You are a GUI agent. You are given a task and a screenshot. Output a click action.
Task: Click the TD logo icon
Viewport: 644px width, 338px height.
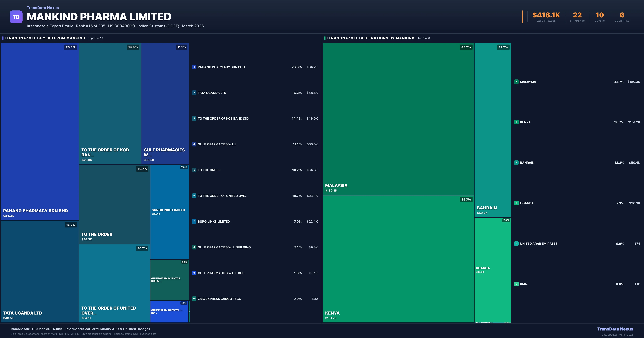point(16,17)
